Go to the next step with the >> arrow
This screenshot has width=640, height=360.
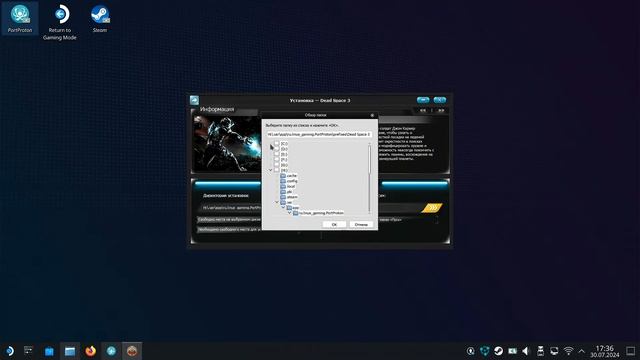[441, 110]
